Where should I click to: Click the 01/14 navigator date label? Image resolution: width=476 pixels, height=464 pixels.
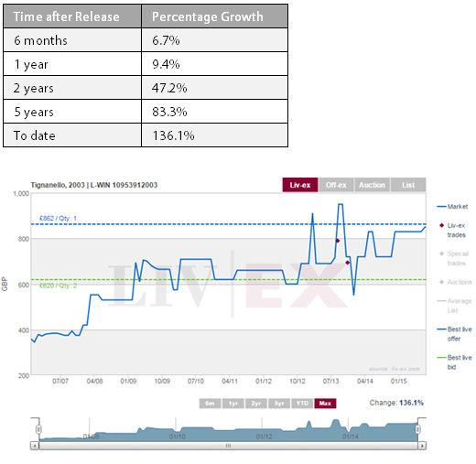pyautogui.click(x=350, y=437)
